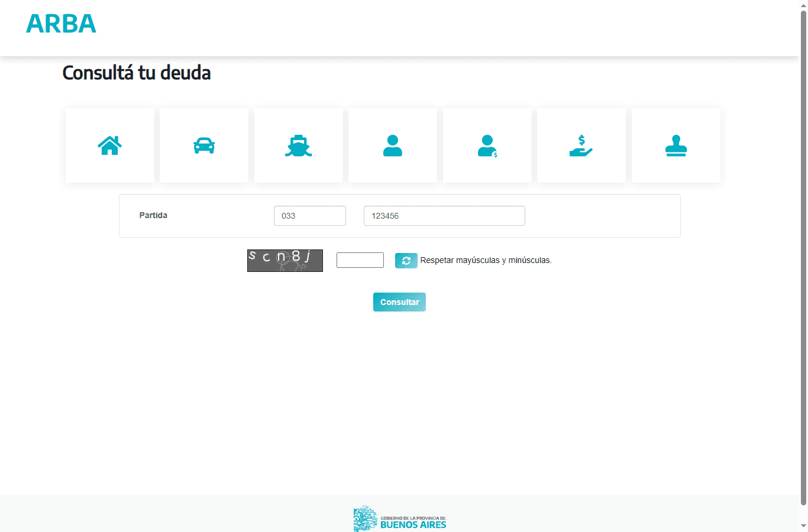808x532 pixels.
Task: Click the Partida label
Action: coord(153,215)
